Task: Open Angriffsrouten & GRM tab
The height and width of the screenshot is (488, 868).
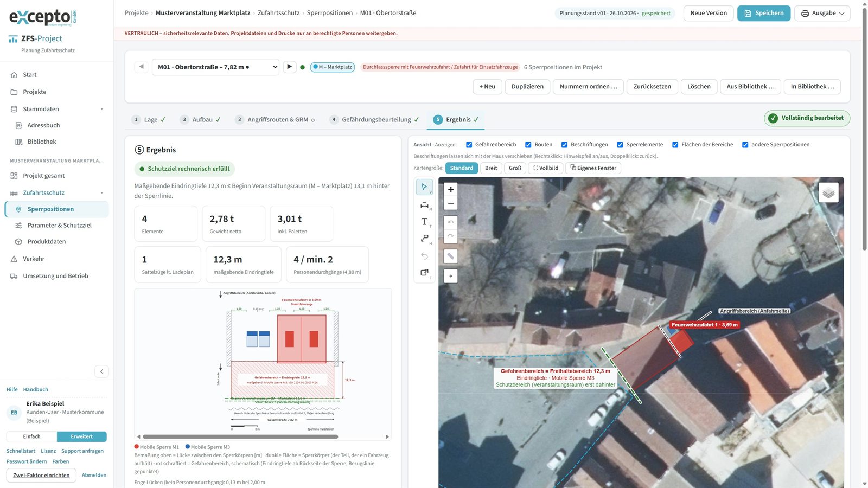Action: tap(276, 120)
